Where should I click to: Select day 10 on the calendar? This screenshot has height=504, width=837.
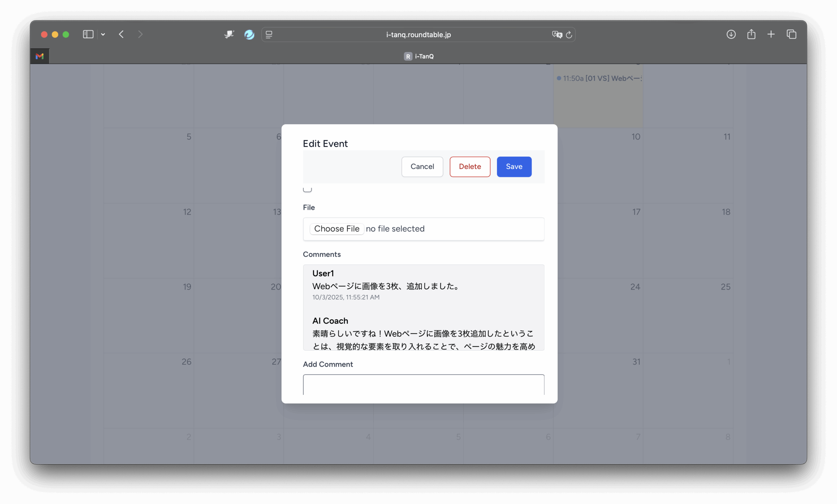coord(636,137)
